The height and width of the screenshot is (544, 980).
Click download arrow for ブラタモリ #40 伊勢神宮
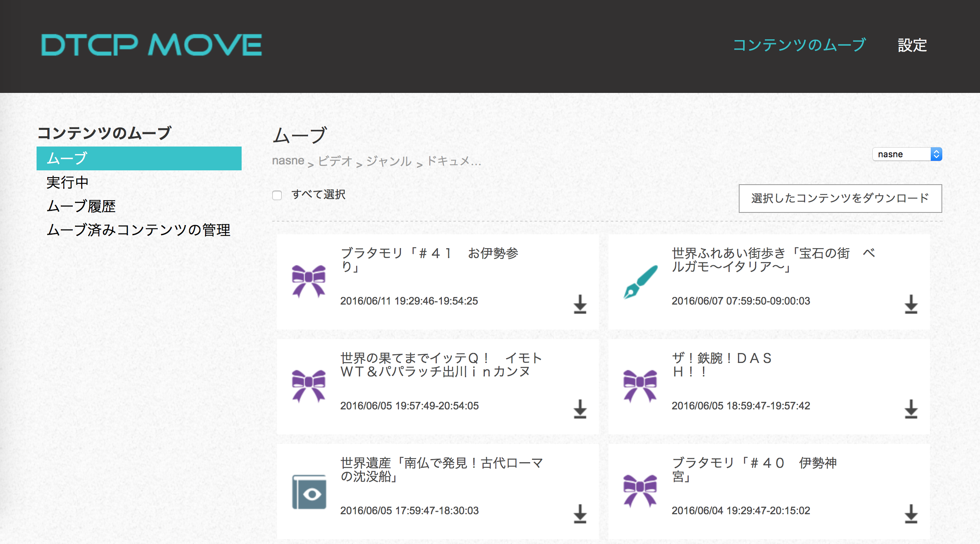(911, 514)
